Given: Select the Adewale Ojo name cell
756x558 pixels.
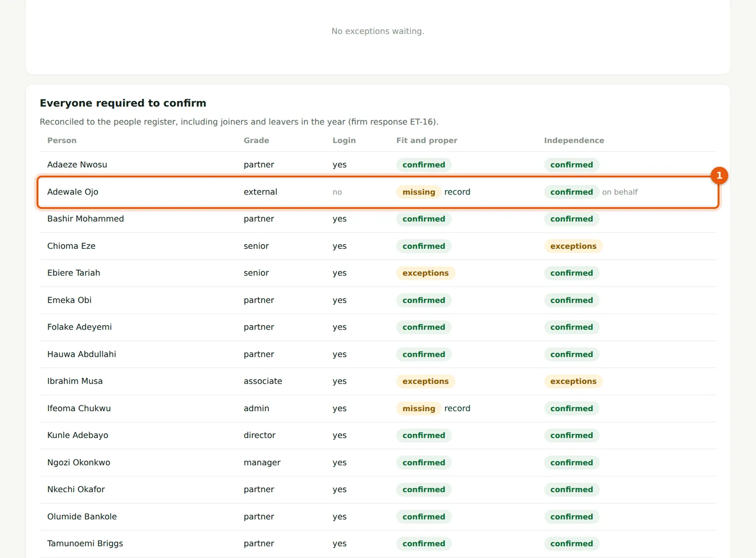Looking at the screenshot, I should (x=73, y=192).
